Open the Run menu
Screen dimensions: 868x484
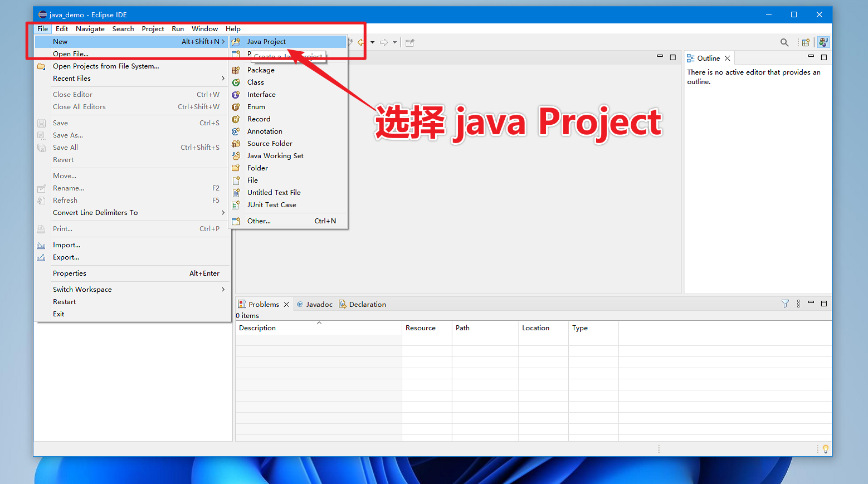point(178,29)
